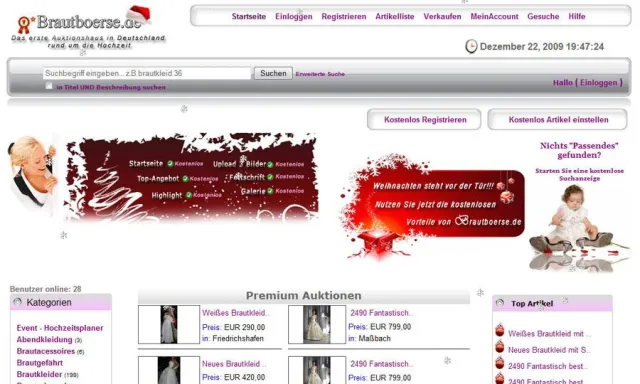Open the Verkaufen menu item
640x384 pixels.
point(442,16)
